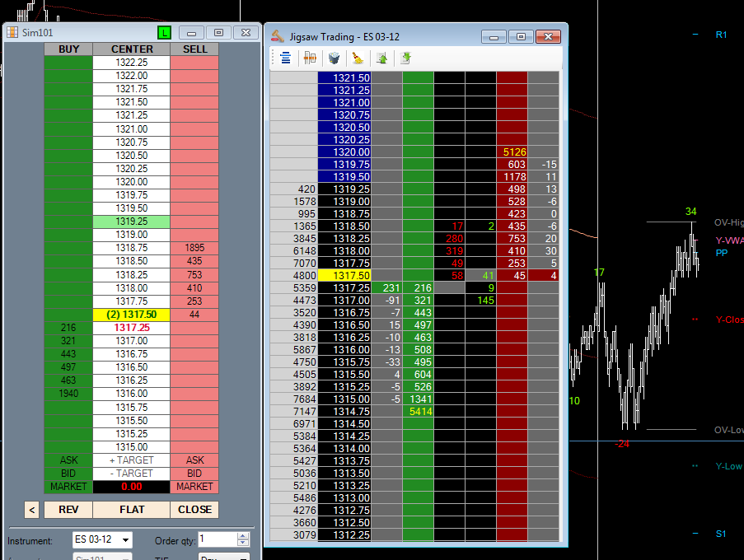
Task: Click the highlighted (2) 1317.50 price cell
Action: [x=132, y=315]
